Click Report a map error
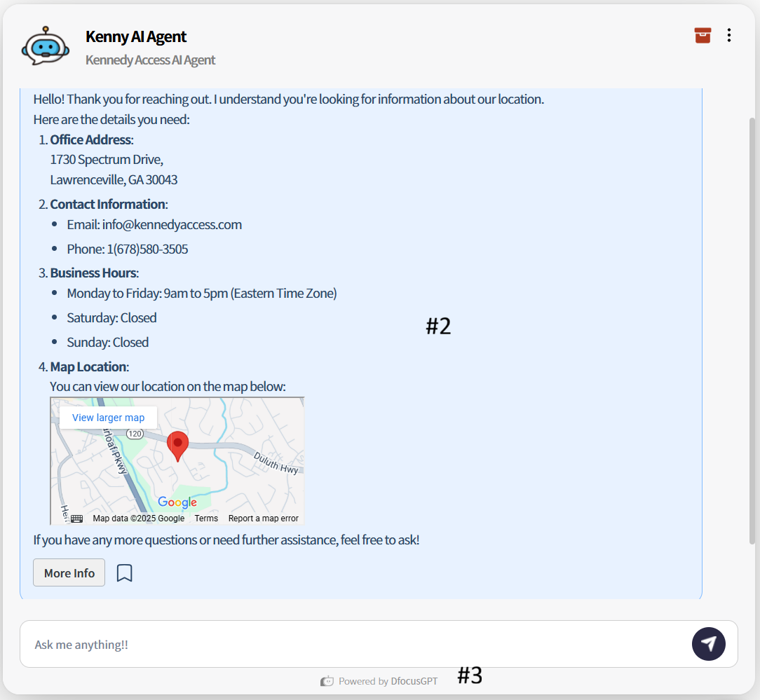Screen dimensions: 760x700 [x=264, y=519]
